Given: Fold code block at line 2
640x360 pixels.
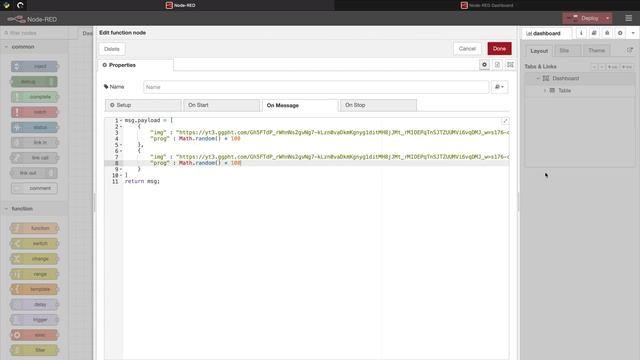Looking at the screenshot, I should [121, 127].
